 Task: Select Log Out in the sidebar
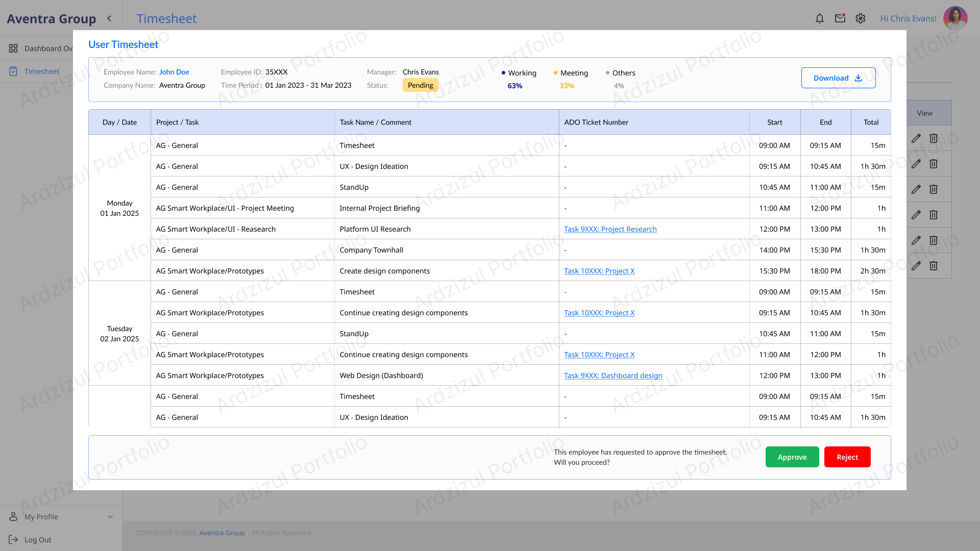point(38,540)
